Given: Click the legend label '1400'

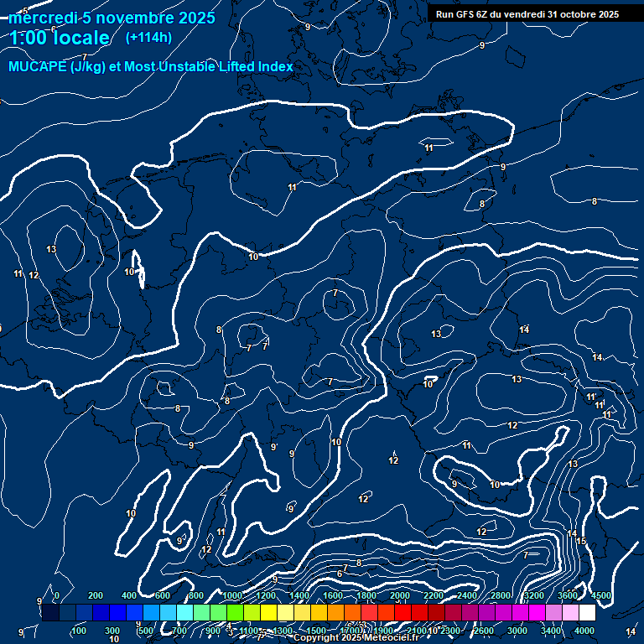Looking at the screenshot, I should tap(299, 595).
